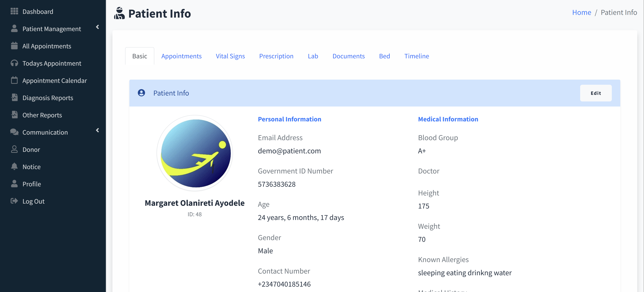Click the Appointment Calendar icon
The width and height of the screenshot is (644, 292).
click(14, 80)
